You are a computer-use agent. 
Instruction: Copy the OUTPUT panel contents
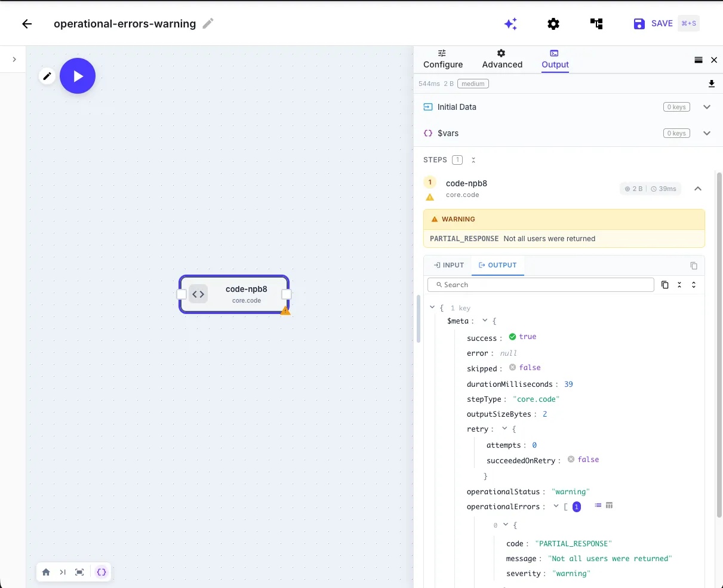point(693,265)
